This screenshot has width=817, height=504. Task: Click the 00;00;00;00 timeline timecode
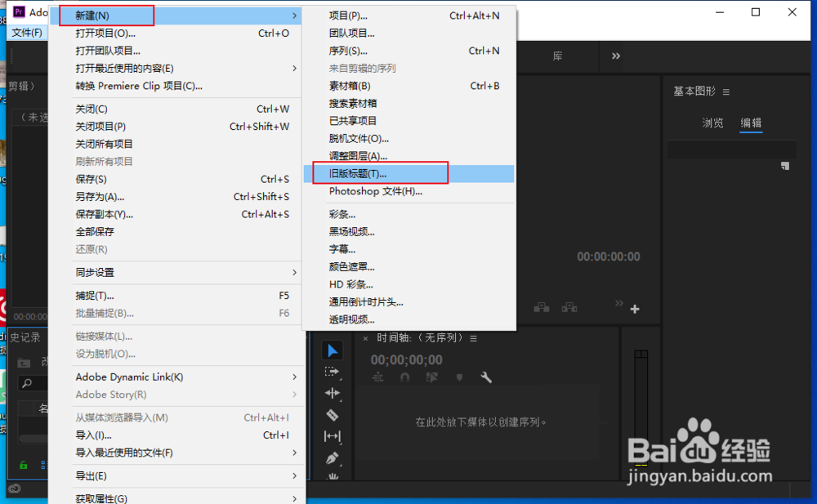coord(406,360)
